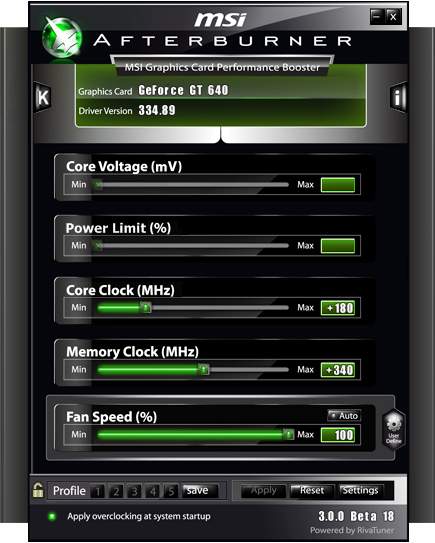Open the User Define fan gear icon

click(x=394, y=429)
